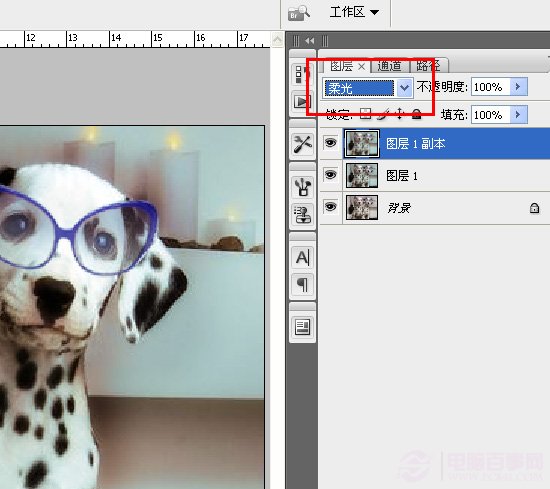Close the 图层 tab with its X

tap(362, 66)
